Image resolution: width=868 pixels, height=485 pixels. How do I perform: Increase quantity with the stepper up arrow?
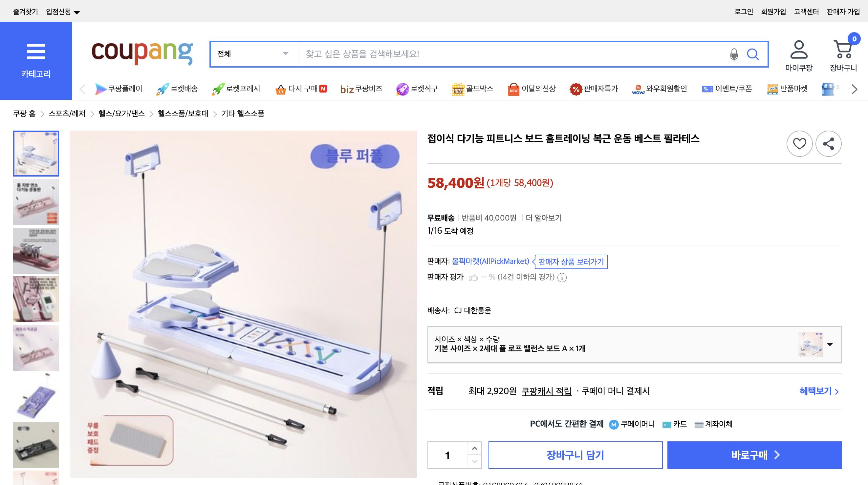point(475,448)
